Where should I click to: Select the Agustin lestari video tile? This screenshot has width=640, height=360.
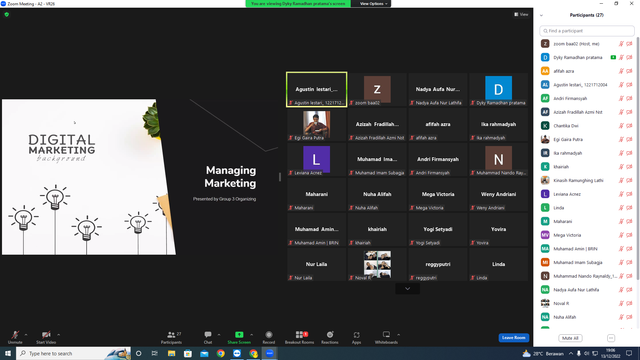pyautogui.click(x=317, y=90)
